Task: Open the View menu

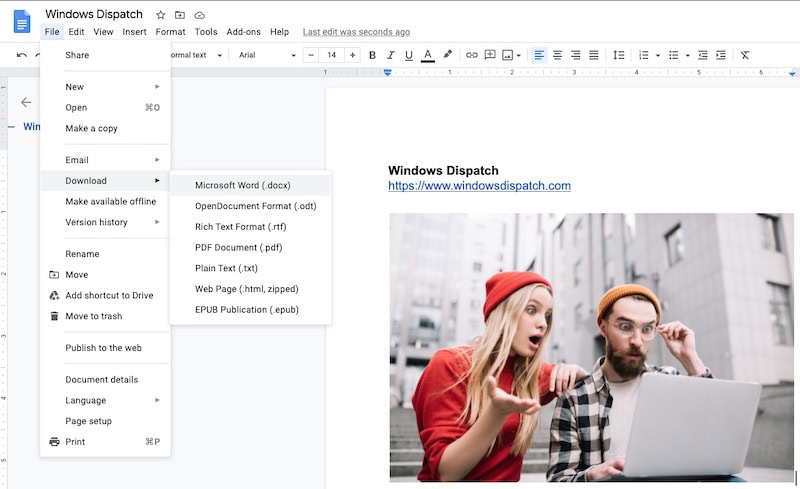Action: point(103,32)
